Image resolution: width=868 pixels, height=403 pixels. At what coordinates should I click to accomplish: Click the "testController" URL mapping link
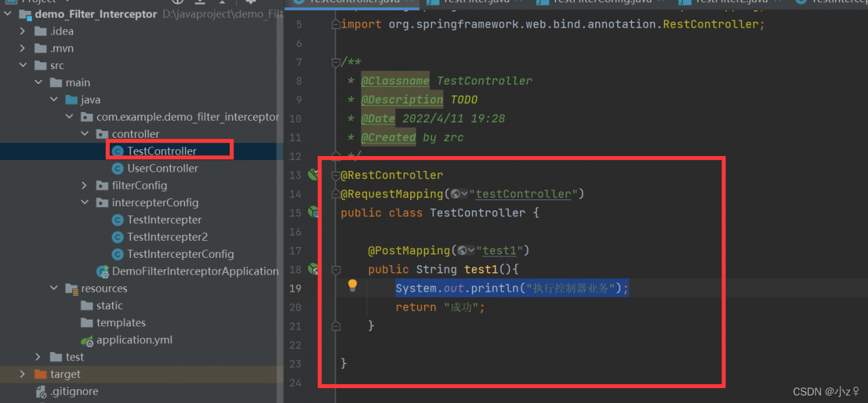coord(524,194)
